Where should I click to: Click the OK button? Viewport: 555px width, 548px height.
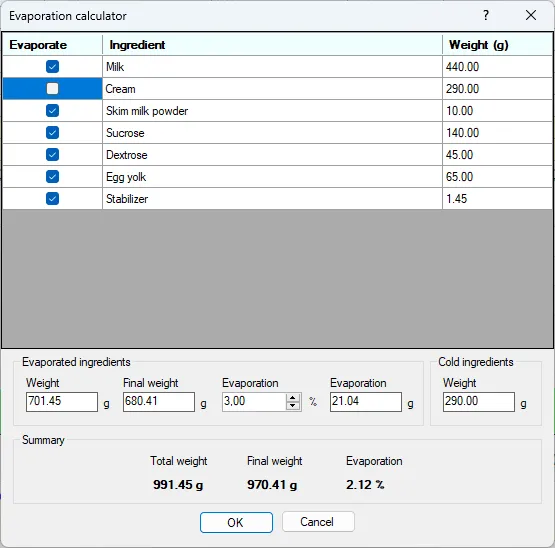point(236,522)
